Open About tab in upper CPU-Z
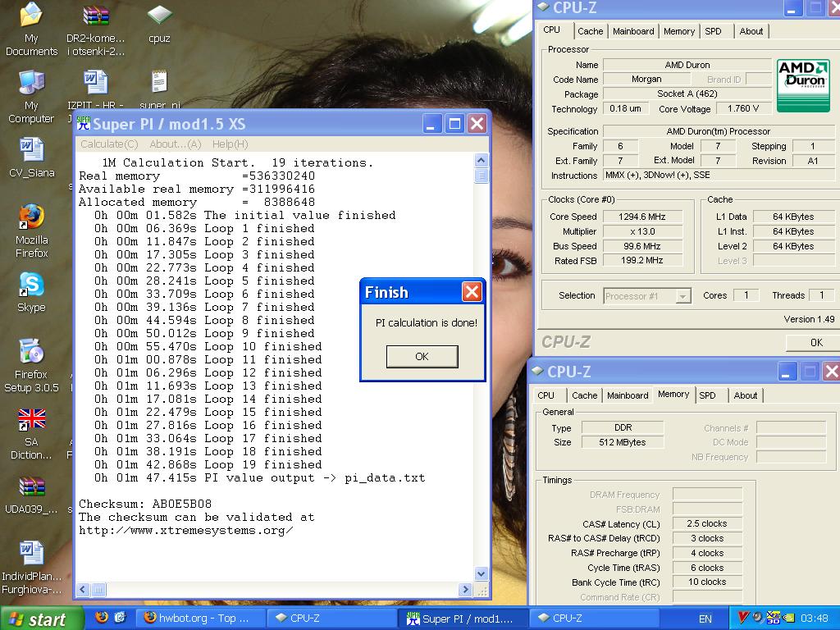This screenshot has width=840, height=630. [751, 31]
